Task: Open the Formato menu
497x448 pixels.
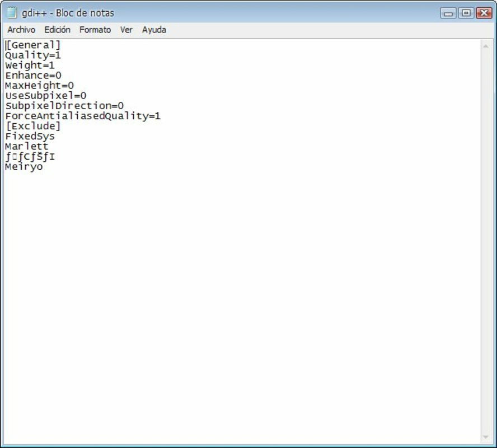Action: click(95, 30)
